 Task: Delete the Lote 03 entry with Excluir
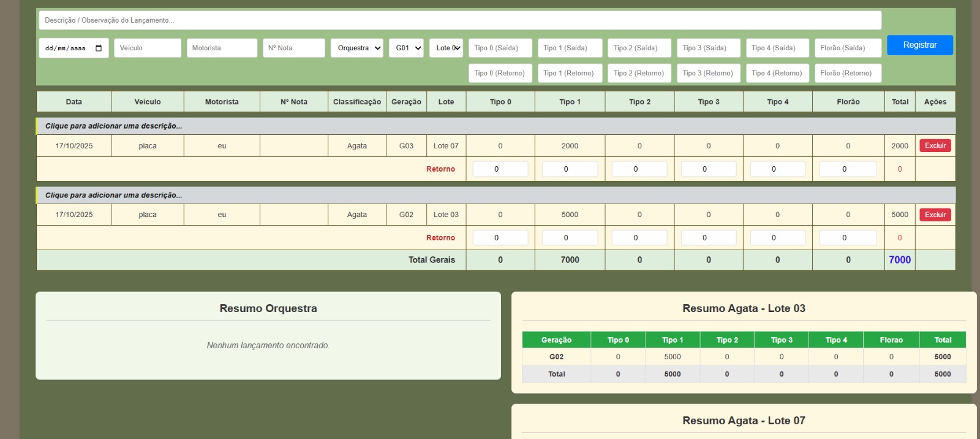935,215
